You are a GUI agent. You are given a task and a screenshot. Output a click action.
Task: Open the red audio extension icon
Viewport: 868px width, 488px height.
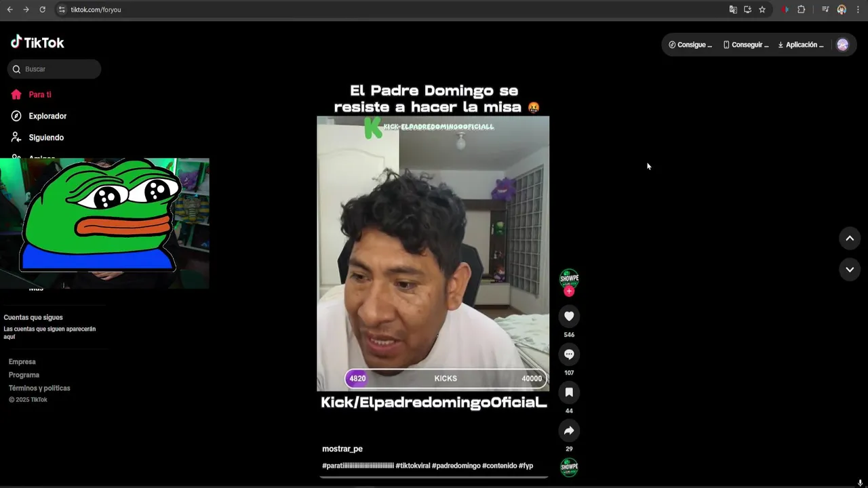tap(785, 9)
